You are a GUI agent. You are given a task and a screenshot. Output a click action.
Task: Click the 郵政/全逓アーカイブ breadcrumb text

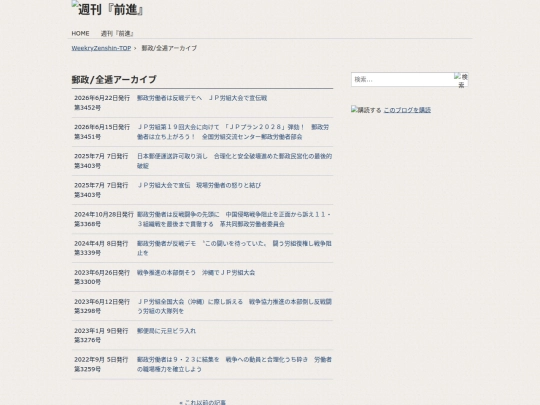[x=169, y=48]
